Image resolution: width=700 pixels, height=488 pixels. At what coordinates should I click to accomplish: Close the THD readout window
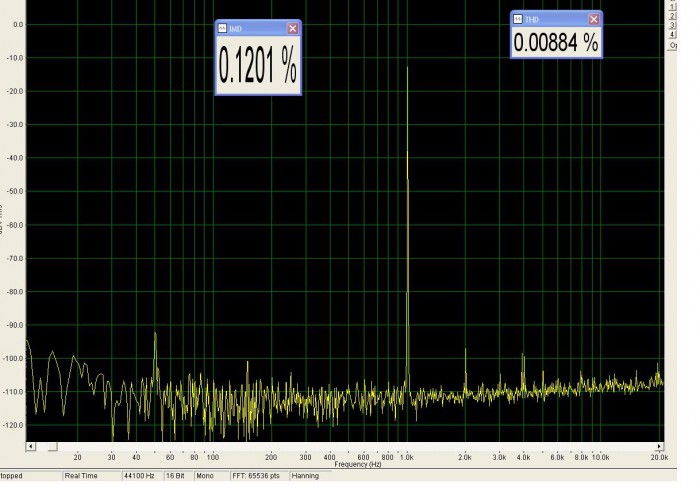[x=593, y=19]
